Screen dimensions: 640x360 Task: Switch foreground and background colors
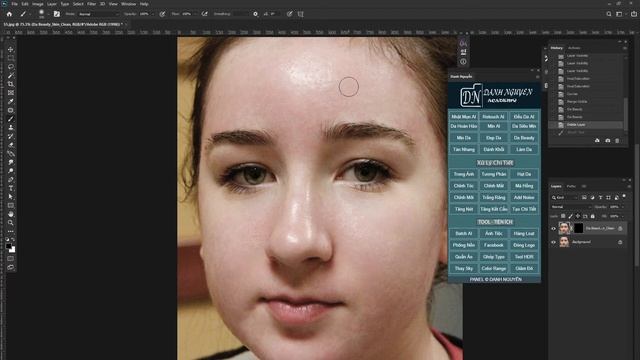(x=13, y=240)
